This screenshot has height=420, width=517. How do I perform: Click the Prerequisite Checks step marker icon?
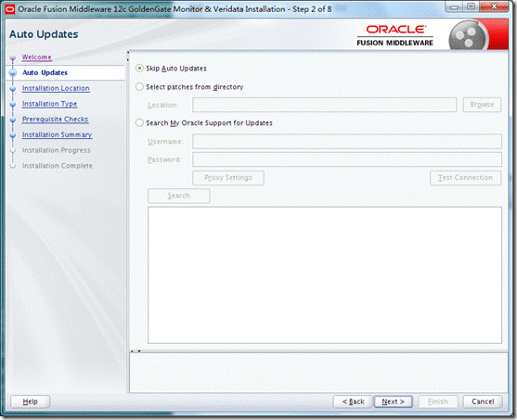(13, 120)
